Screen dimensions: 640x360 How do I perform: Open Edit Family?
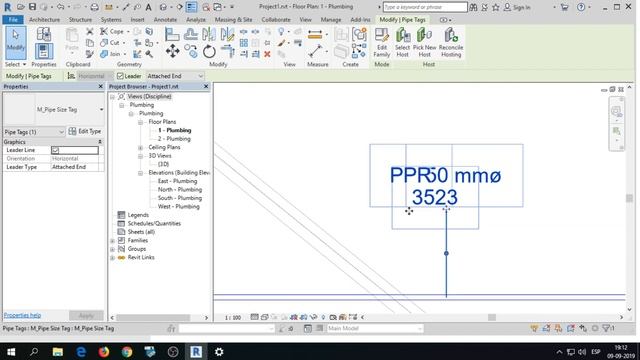point(382,43)
